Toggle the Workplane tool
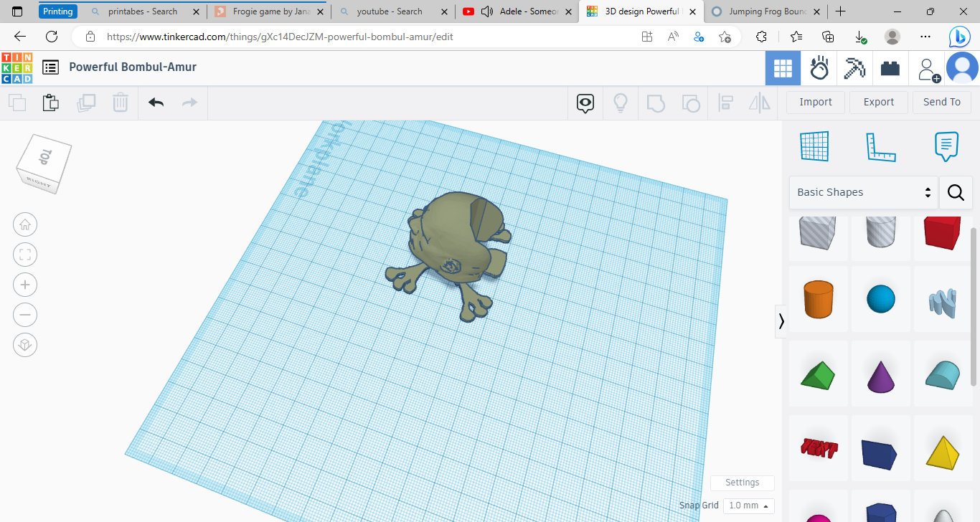Viewport: 980px width, 522px height. (814, 147)
